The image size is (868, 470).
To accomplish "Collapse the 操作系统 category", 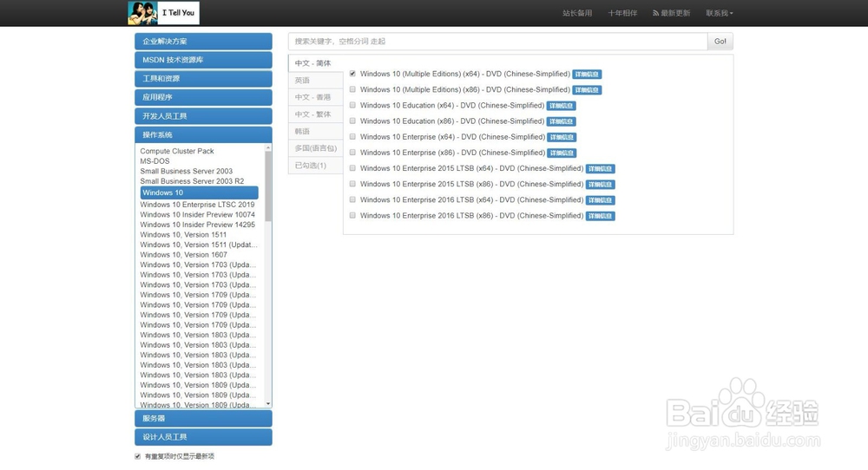I will 203,135.
